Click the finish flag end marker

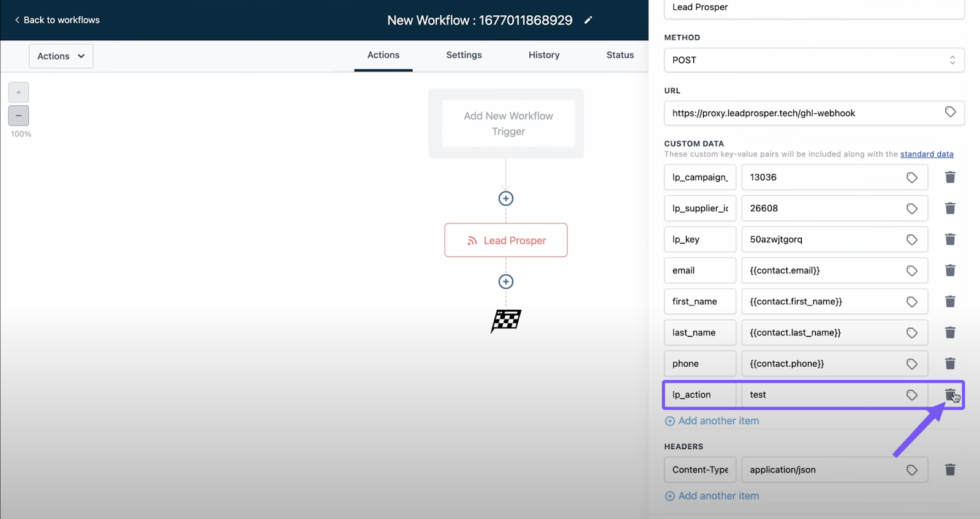(x=506, y=321)
